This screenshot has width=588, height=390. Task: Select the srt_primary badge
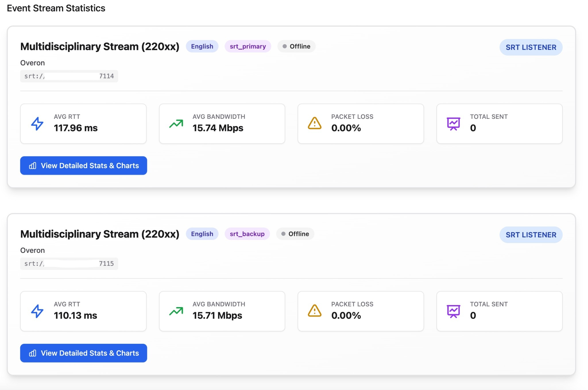click(x=248, y=46)
